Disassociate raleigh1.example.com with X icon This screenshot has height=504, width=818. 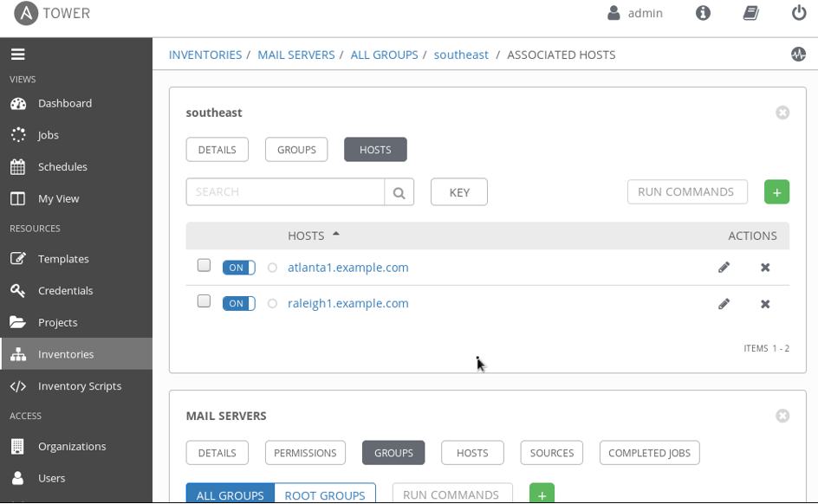pos(765,304)
